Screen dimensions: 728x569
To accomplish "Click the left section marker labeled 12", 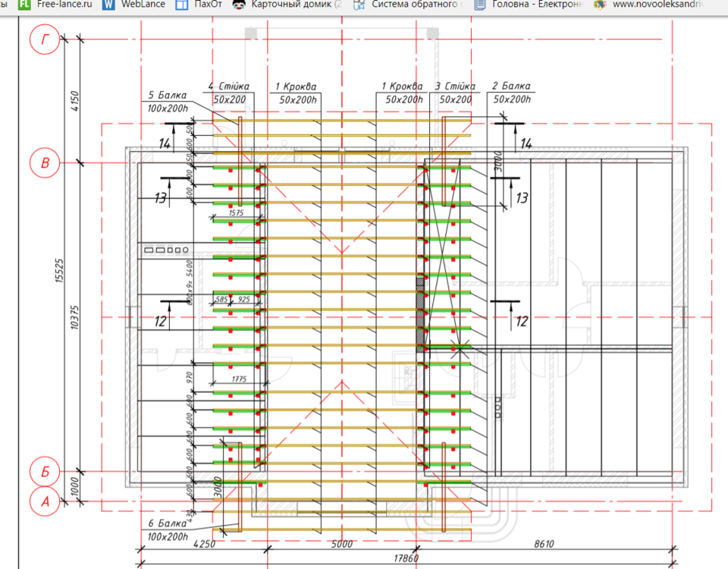I will pyautogui.click(x=159, y=322).
